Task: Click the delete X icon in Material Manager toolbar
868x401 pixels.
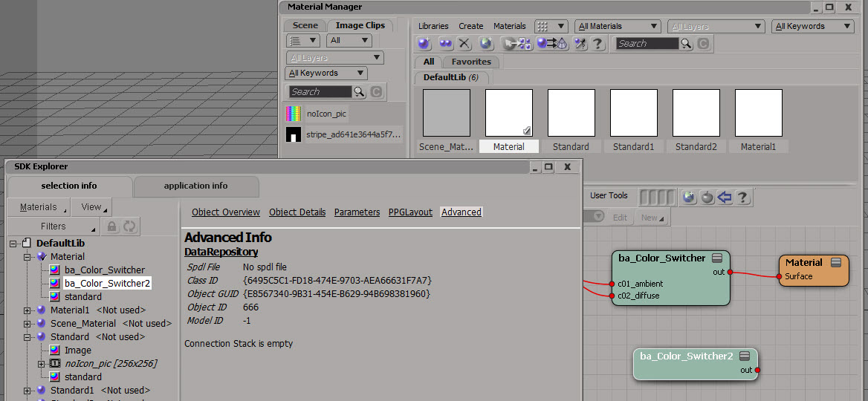Action: click(464, 44)
